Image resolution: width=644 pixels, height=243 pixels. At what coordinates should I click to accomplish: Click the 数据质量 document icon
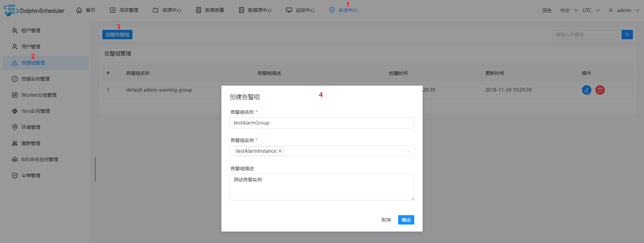point(199,10)
